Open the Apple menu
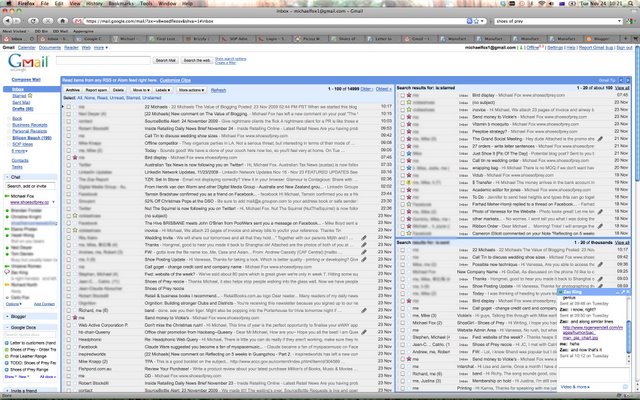Screen dimensions: 640x400 (x=7, y=3)
